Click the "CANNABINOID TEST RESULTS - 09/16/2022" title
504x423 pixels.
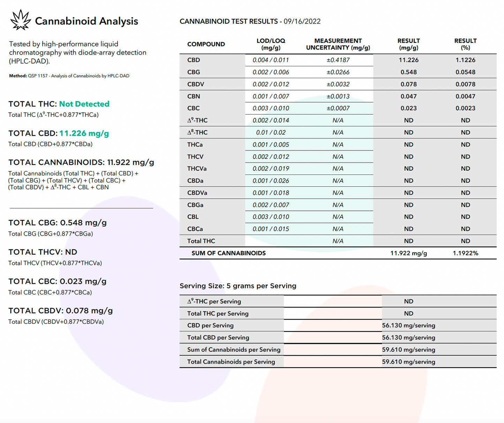pos(250,21)
